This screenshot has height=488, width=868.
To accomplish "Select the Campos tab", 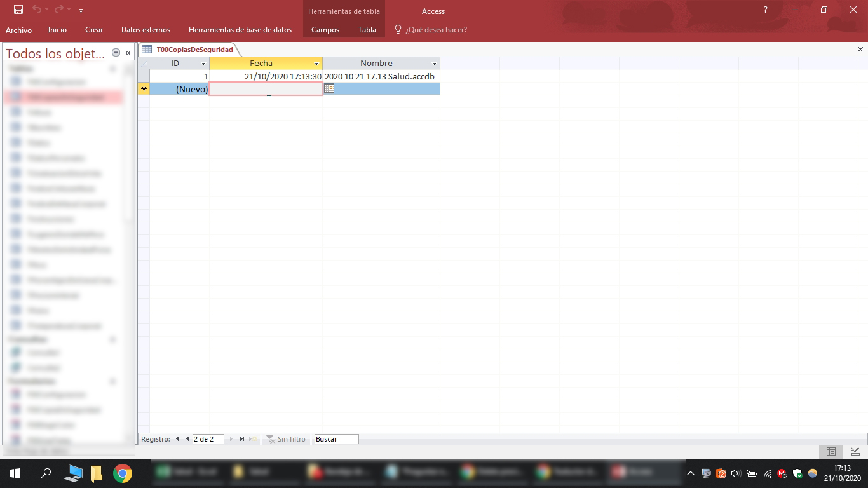I will (x=325, y=30).
